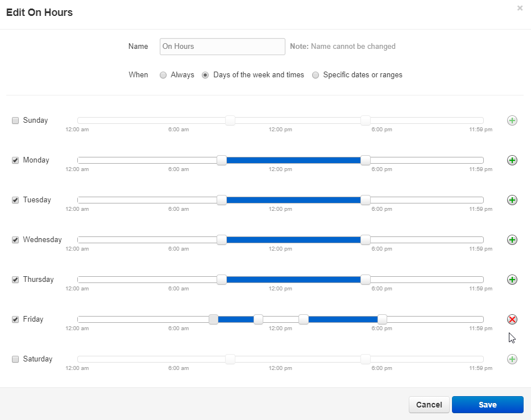Click Saturday's add range icon

(x=512, y=359)
